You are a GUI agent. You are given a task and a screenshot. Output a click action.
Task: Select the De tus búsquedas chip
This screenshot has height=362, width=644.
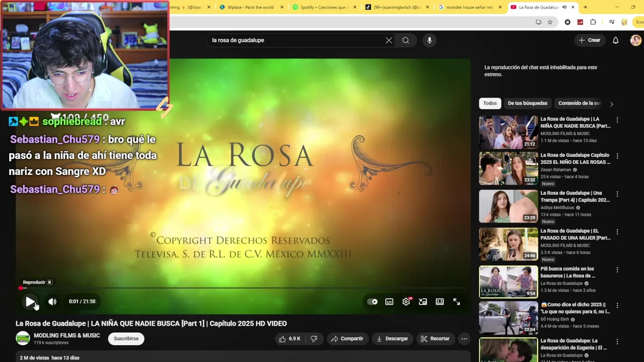click(x=527, y=104)
